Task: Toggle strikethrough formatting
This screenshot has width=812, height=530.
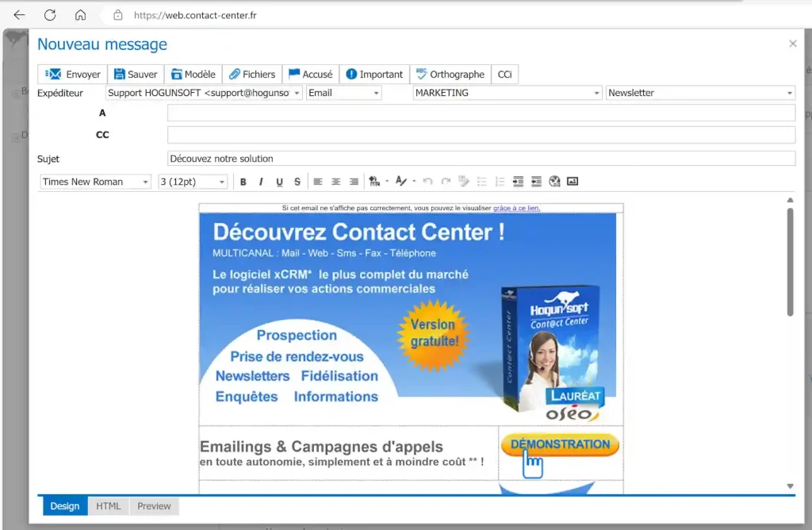Action: 297,182
